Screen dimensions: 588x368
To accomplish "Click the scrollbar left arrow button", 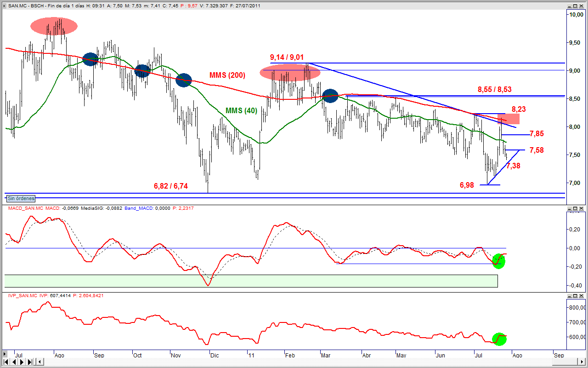I will 40,362.
